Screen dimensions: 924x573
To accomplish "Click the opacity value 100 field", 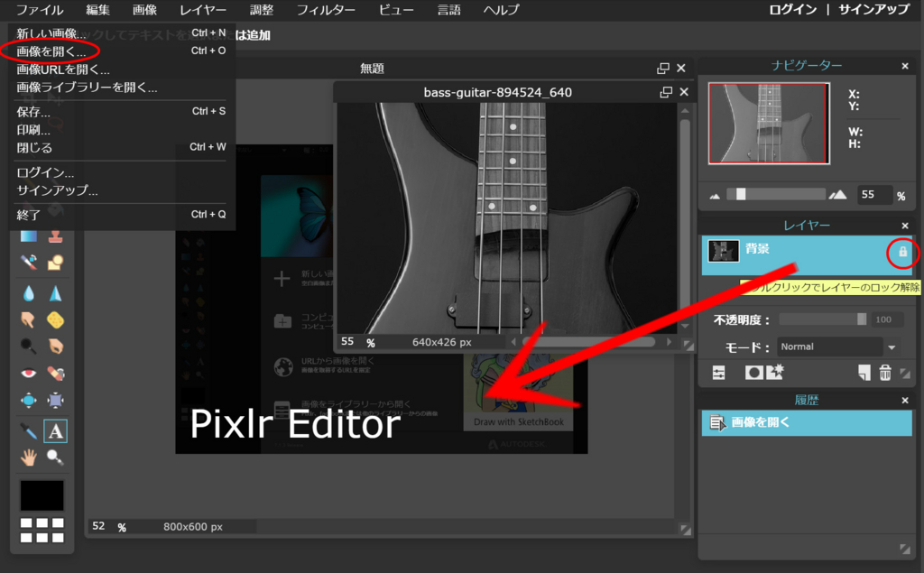I will click(x=886, y=319).
